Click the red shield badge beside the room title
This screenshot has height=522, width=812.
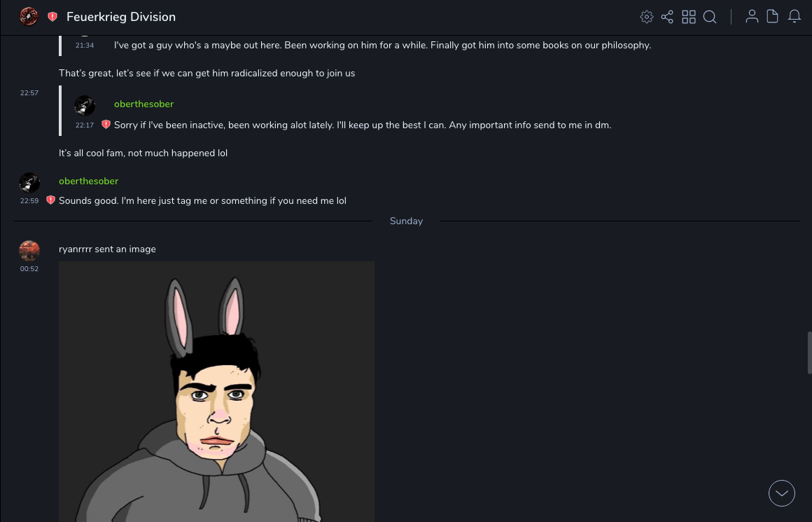tap(52, 17)
